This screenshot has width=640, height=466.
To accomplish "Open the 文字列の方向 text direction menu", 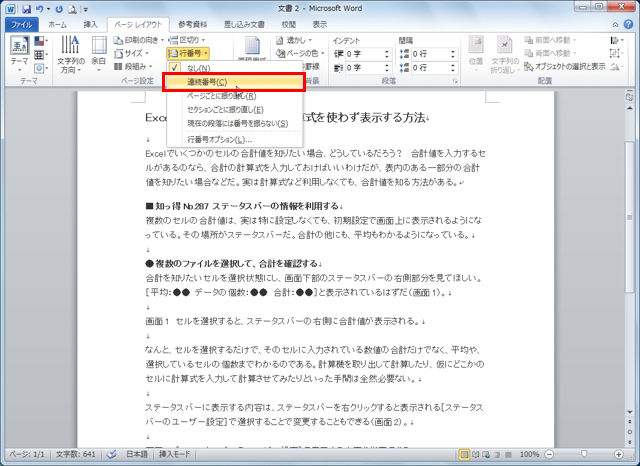I will 71,54.
